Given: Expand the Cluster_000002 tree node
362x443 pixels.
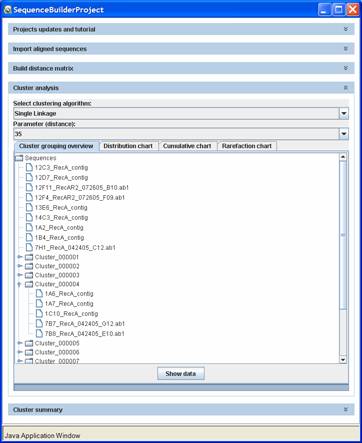Looking at the screenshot, I should 20,266.
